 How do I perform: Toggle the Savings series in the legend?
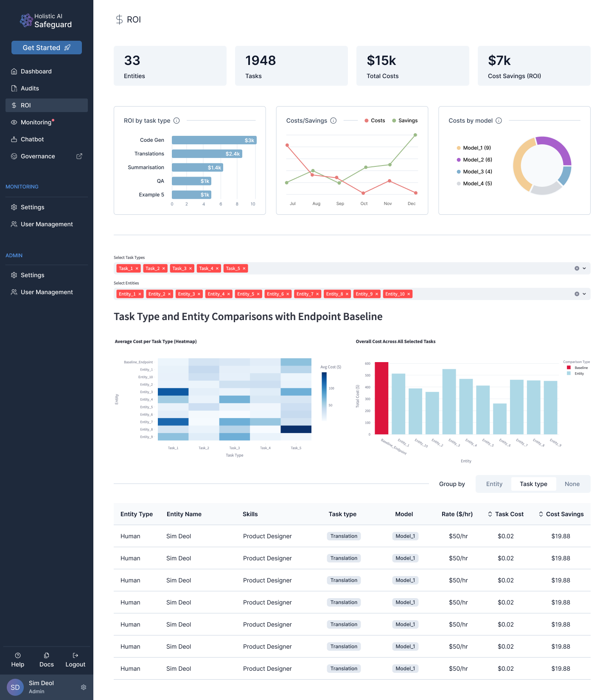[x=405, y=121]
